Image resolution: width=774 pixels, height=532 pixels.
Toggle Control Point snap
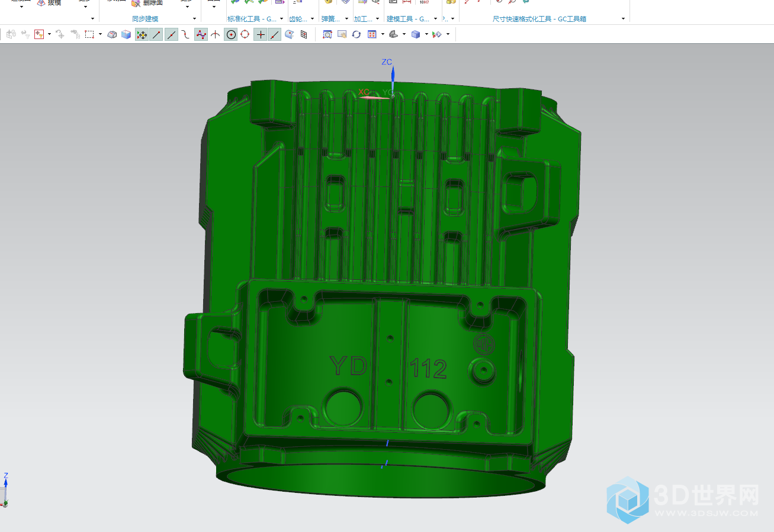(186, 34)
